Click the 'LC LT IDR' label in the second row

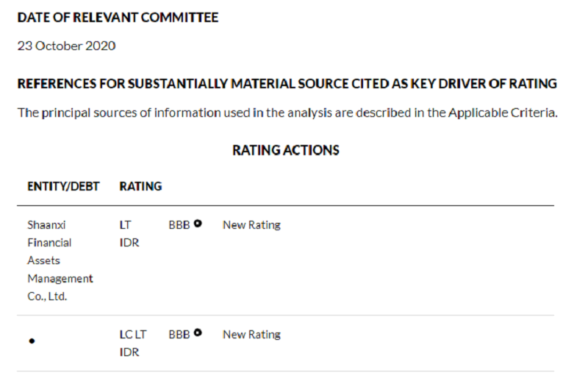pos(133,343)
